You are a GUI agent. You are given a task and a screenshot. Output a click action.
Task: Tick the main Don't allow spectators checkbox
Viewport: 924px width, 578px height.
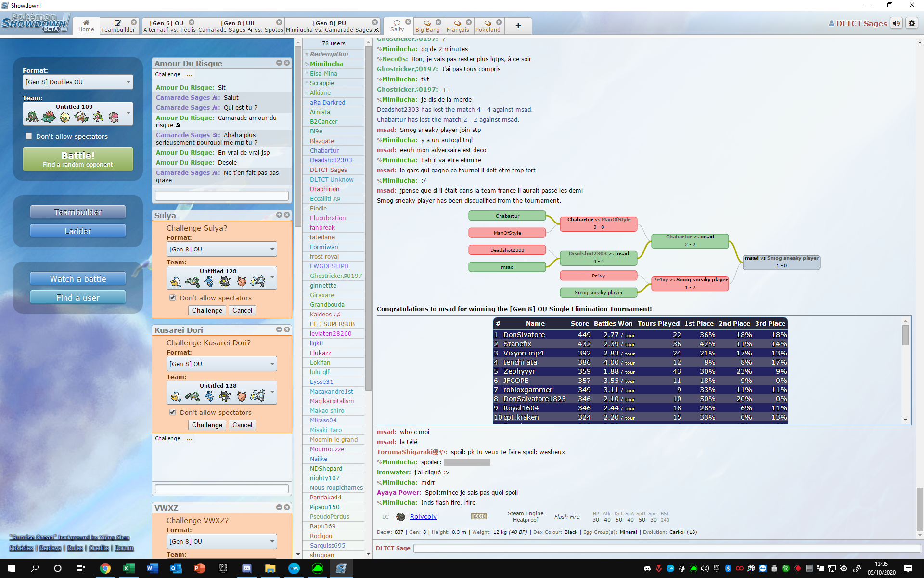click(29, 136)
